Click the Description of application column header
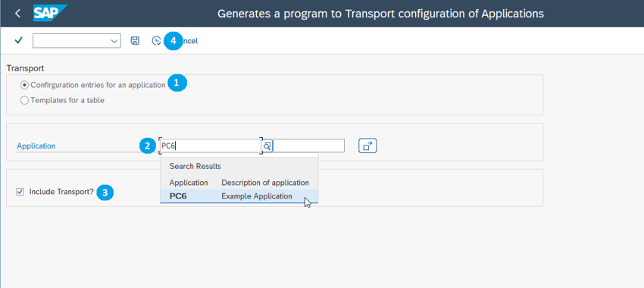 pyautogui.click(x=265, y=183)
